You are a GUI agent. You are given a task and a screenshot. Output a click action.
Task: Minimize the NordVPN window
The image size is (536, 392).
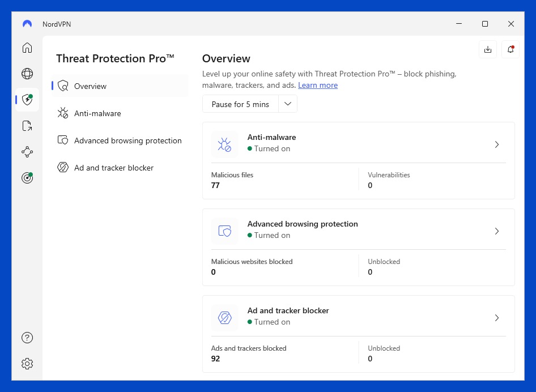(459, 24)
